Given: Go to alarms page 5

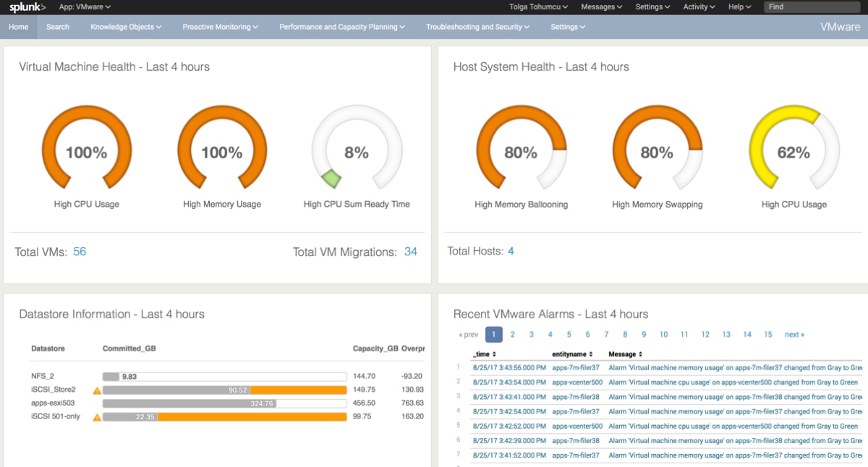Looking at the screenshot, I should click(569, 335).
